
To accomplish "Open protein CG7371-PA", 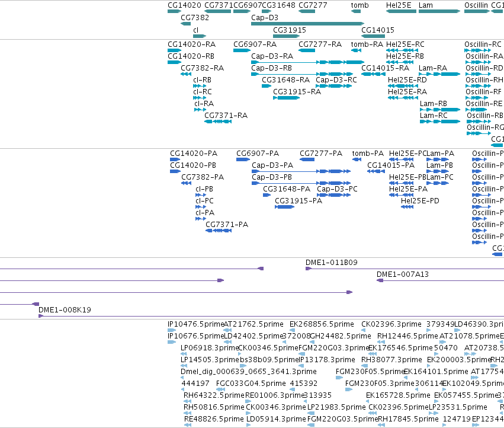I will pos(219,231).
